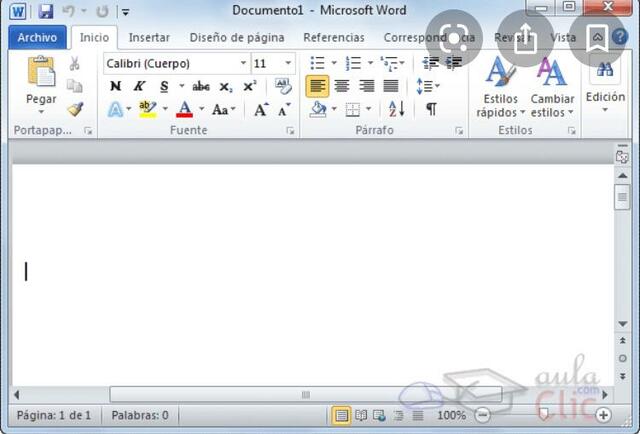This screenshot has width=640, height=434.
Task: Switch to full screen reading view
Action: (361, 416)
